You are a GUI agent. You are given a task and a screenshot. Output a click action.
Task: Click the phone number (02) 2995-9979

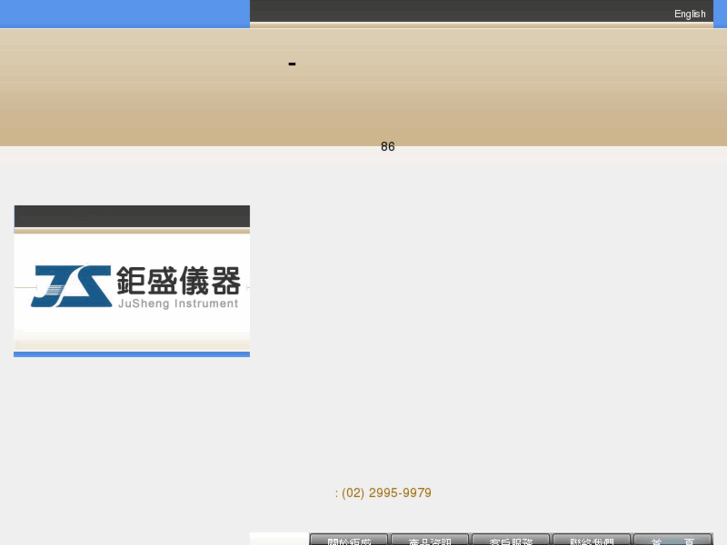(386, 493)
